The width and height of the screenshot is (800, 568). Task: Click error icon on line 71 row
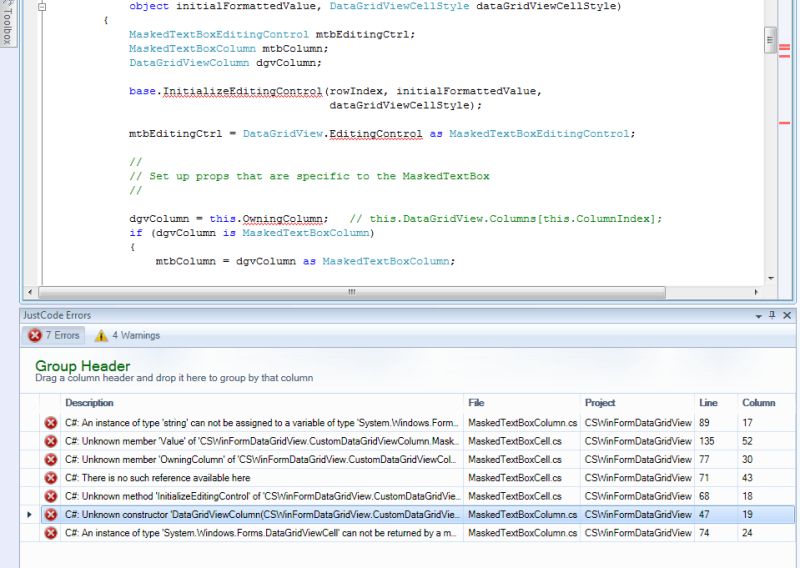[x=51, y=478]
